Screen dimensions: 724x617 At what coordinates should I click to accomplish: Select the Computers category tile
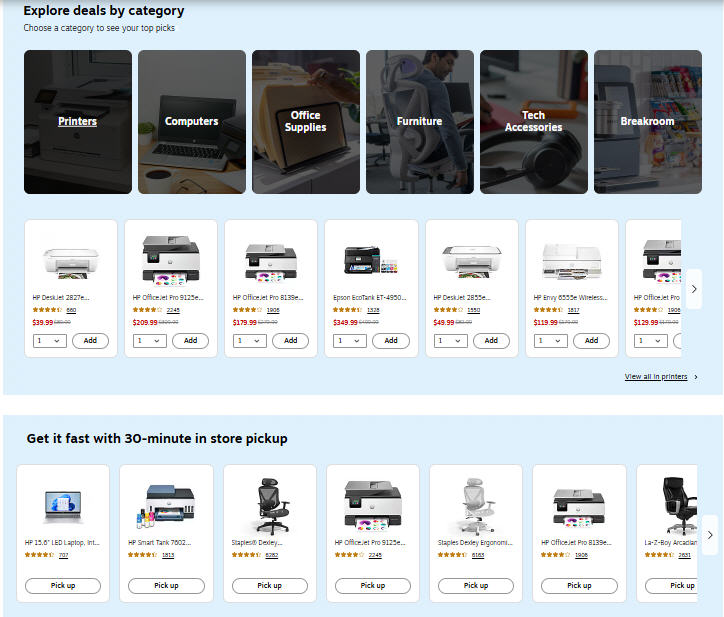pyautogui.click(x=191, y=121)
